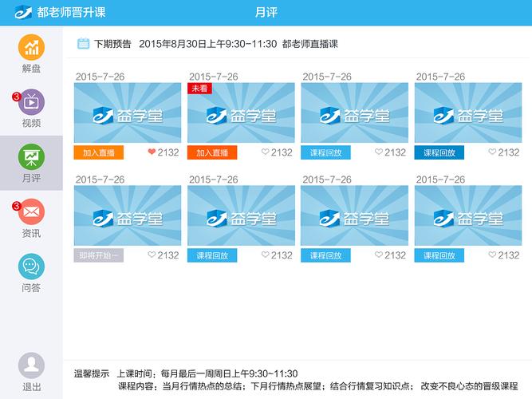
Task: Like the card marked 未看 via its heart
Action: (266, 152)
